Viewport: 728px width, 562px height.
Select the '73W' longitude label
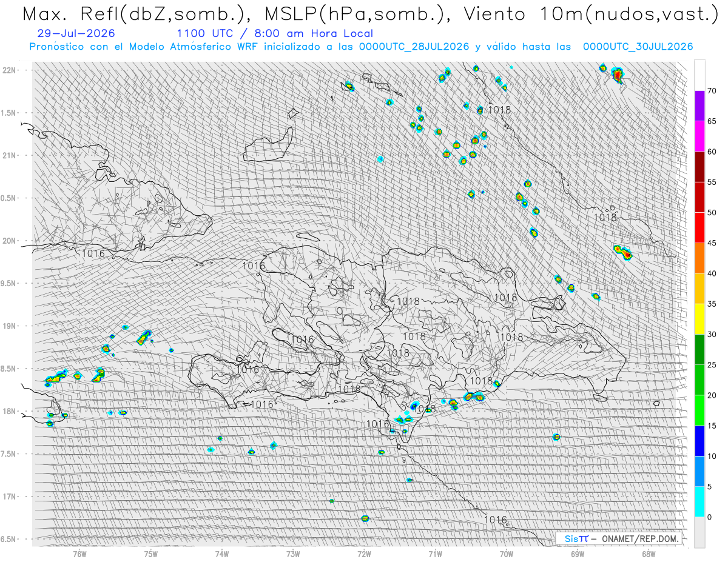tap(293, 554)
